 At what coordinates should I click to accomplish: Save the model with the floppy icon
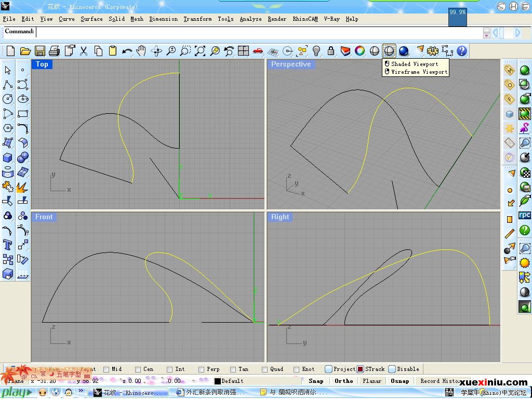(x=40, y=51)
